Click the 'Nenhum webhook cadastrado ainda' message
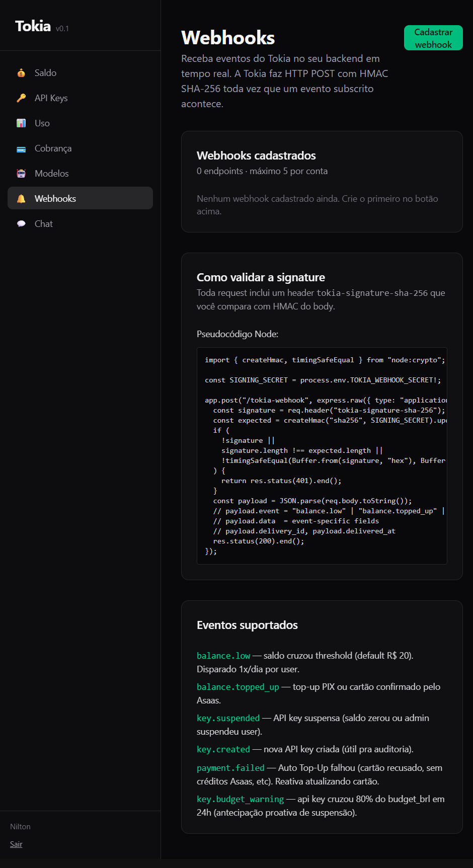 (x=317, y=205)
